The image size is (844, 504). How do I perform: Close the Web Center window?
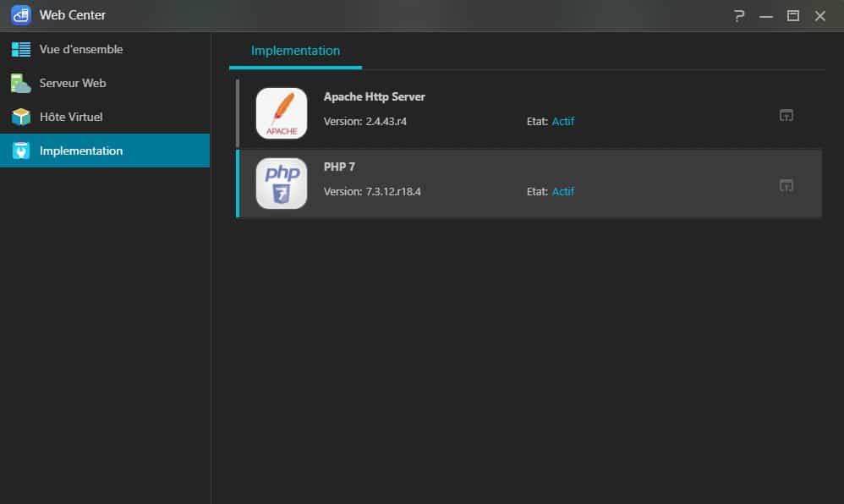[x=819, y=15]
